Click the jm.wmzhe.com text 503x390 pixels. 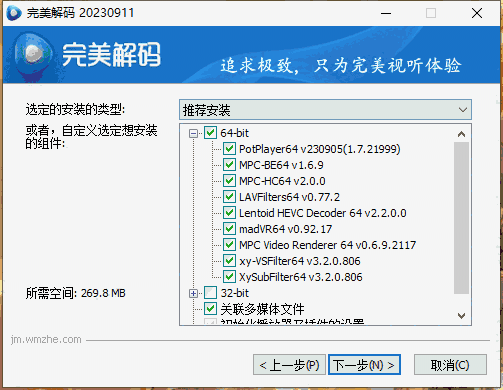[x=46, y=340]
